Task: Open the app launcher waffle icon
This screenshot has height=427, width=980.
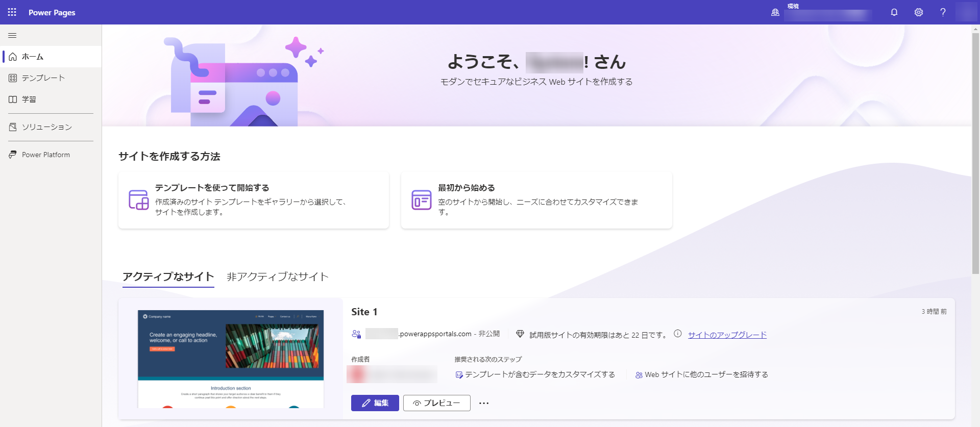Action: tap(12, 12)
